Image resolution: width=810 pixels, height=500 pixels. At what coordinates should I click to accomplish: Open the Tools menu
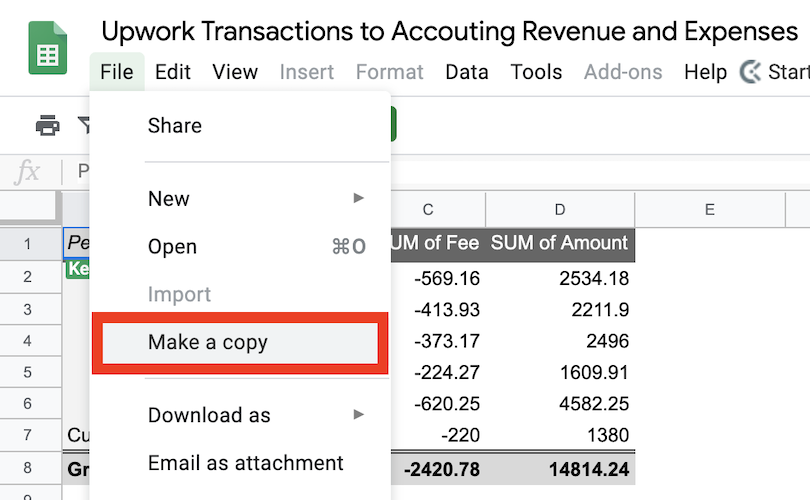pos(536,72)
